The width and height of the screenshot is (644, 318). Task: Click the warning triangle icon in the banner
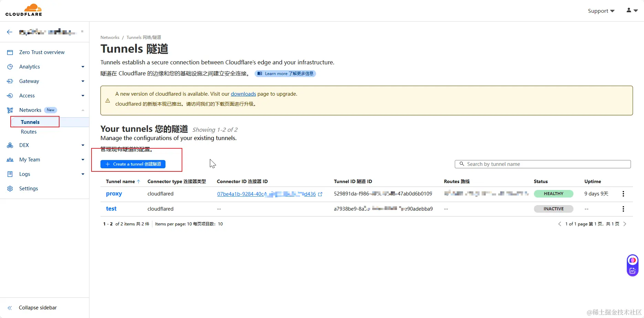tap(108, 100)
